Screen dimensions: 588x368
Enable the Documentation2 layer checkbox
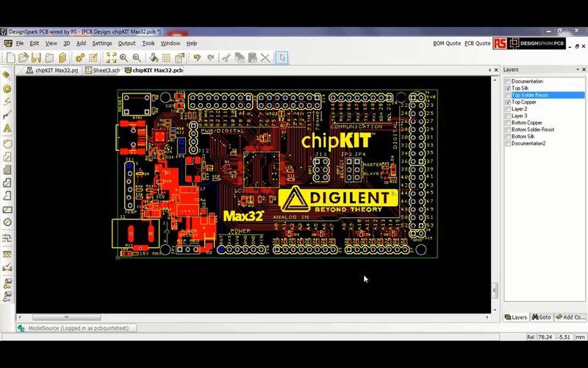[508, 144]
